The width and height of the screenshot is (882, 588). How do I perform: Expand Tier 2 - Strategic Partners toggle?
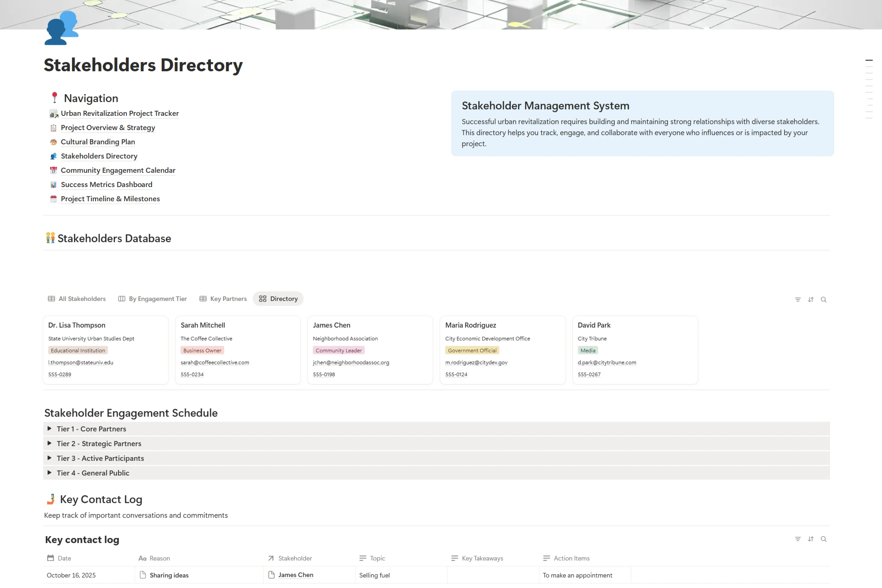point(49,443)
